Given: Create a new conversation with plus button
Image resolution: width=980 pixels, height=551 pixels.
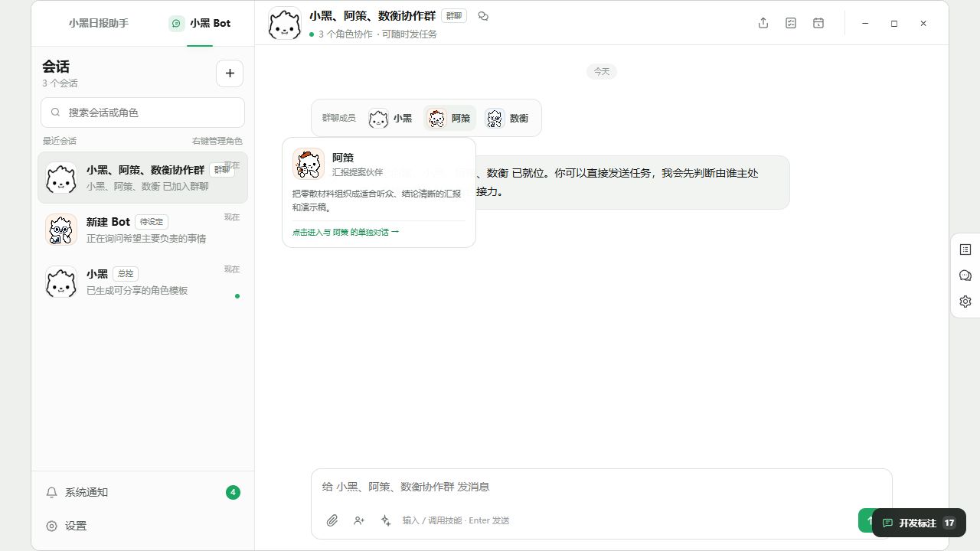Looking at the screenshot, I should (x=230, y=73).
